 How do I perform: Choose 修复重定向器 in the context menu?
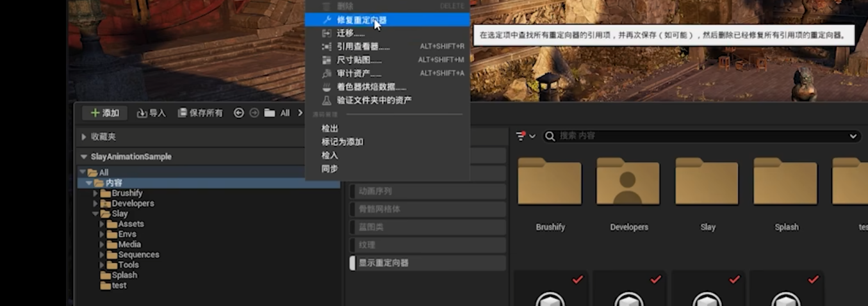(x=387, y=20)
